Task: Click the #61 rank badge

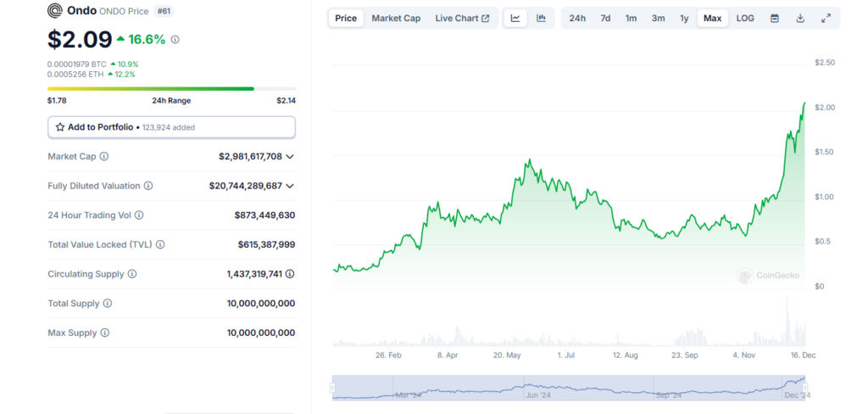Action: coord(164,10)
